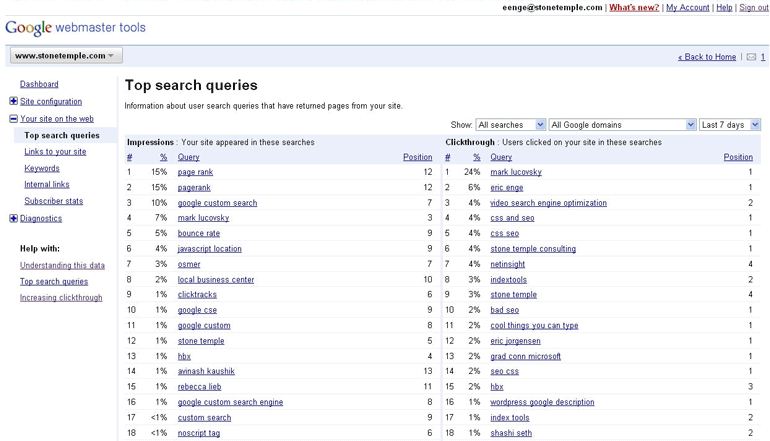Open Subscriber stats in the sidebar
The height and width of the screenshot is (441, 770).
click(54, 201)
